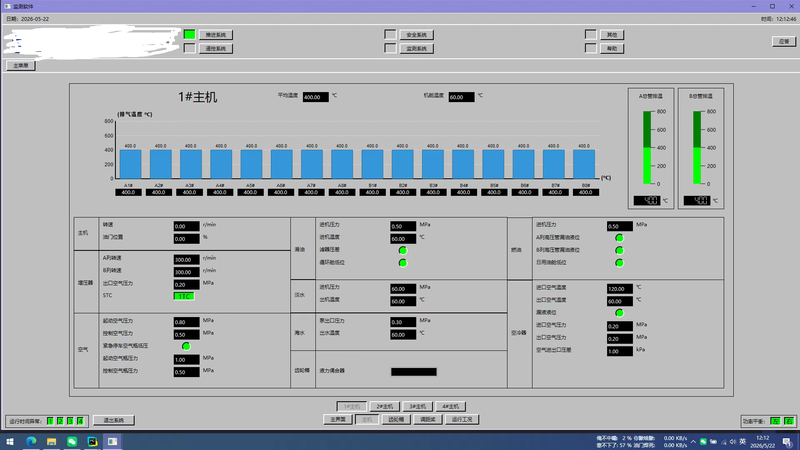Image resolution: width=800 pixels, height=450 pixels.
Task: Click the A列高压管漏油液位 green lamp
Action: pos(619,238)
